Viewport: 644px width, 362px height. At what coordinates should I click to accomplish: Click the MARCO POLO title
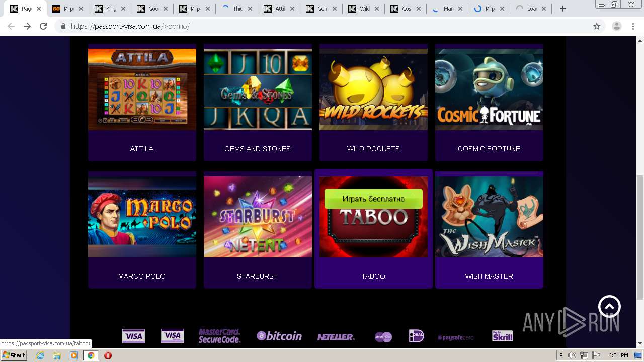tap(142, 276)
